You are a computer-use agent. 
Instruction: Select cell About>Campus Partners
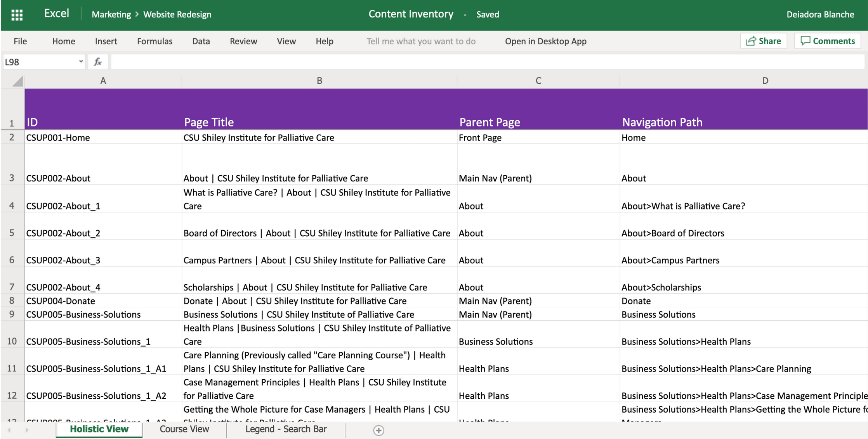(x=744, y=253)
